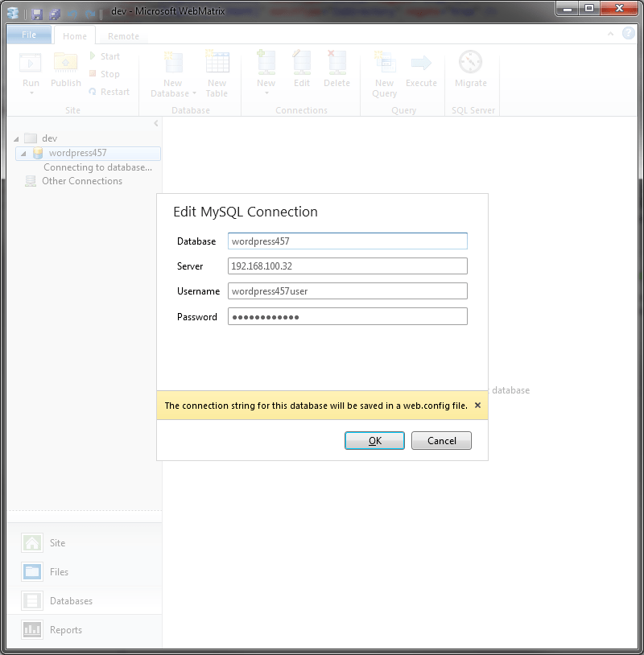The image size is (644, 655).
Task: Collapse the wordpress457 tree node arrow
Action: pos(24,154)
